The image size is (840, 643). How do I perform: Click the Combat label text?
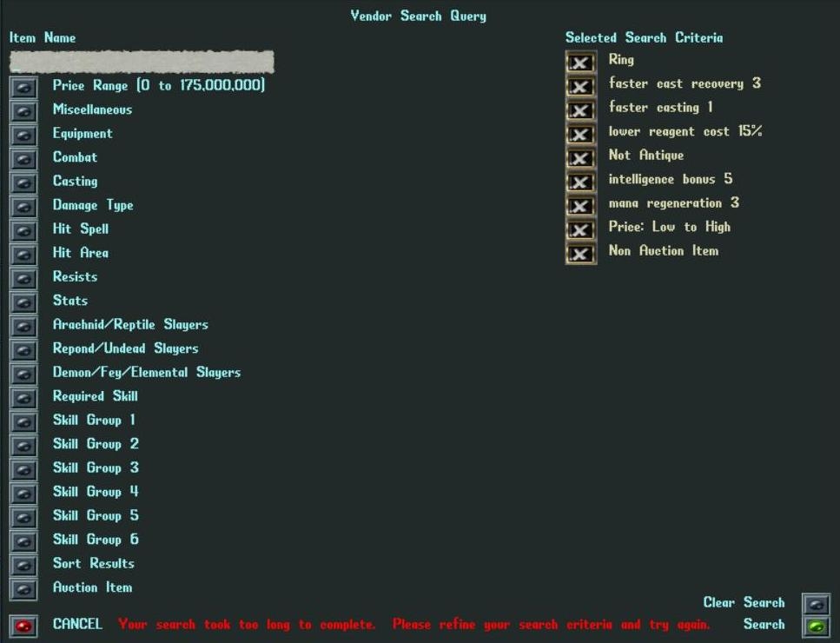[x=75, y=157]
